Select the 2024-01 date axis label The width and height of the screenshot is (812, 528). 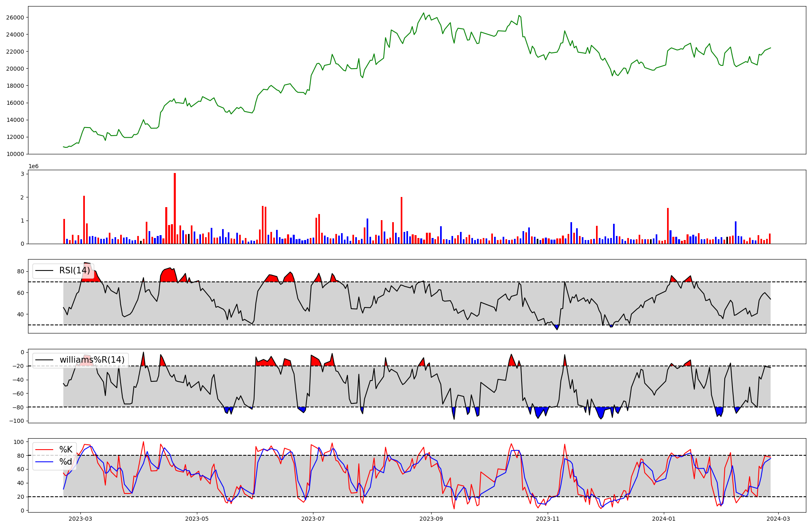coord(664,518)
